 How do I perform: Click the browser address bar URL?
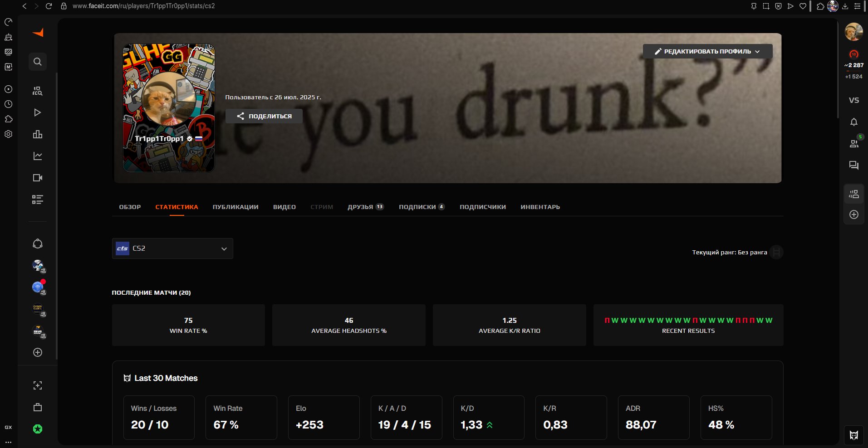[x=144, y=6]
